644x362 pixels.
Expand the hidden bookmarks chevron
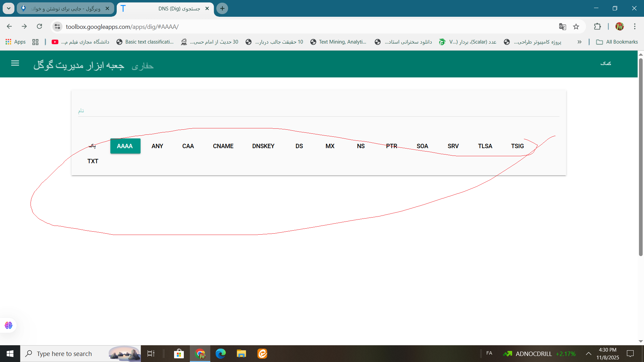pos(579,42)
